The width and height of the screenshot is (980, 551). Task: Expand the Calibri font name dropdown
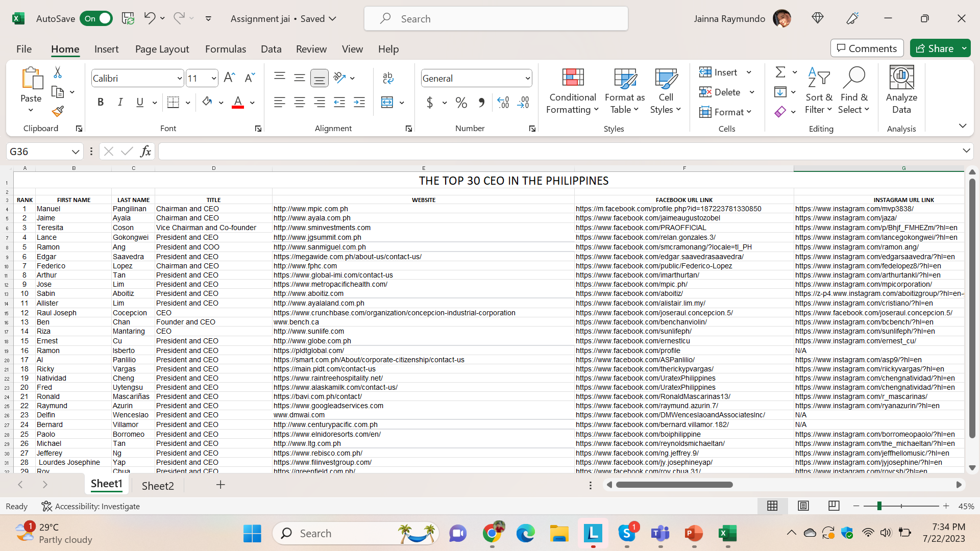[179, 78]
